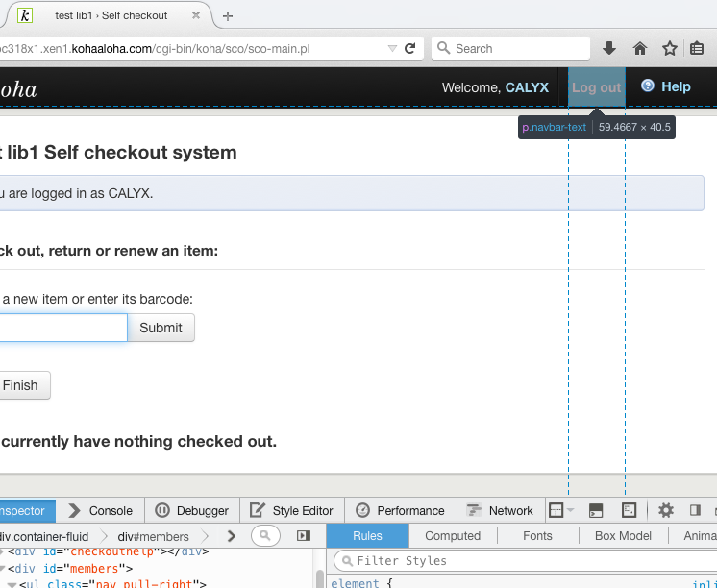Open the Computed styles tab

tap(452, 536)
